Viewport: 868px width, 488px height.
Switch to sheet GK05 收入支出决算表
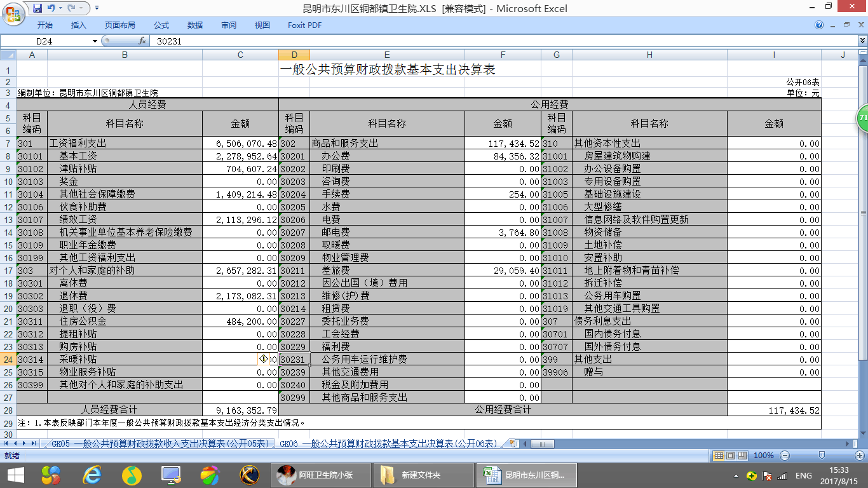click(x=160, y=443)
